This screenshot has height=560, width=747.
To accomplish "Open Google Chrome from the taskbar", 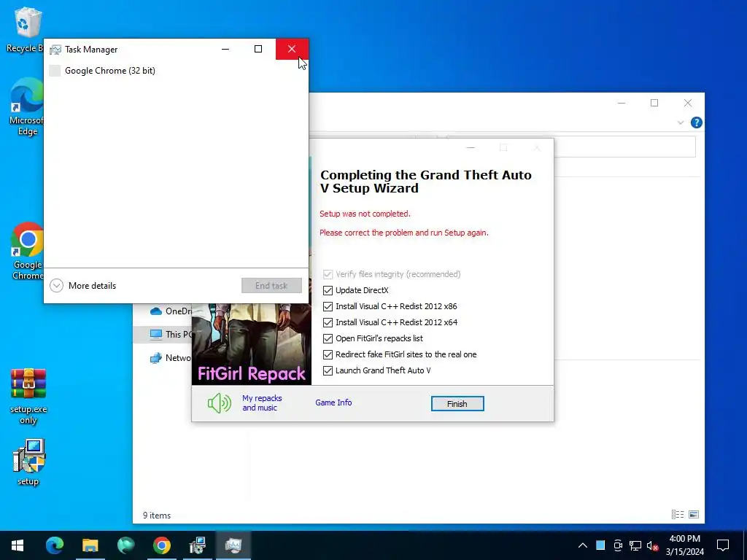I will [161, 545].
